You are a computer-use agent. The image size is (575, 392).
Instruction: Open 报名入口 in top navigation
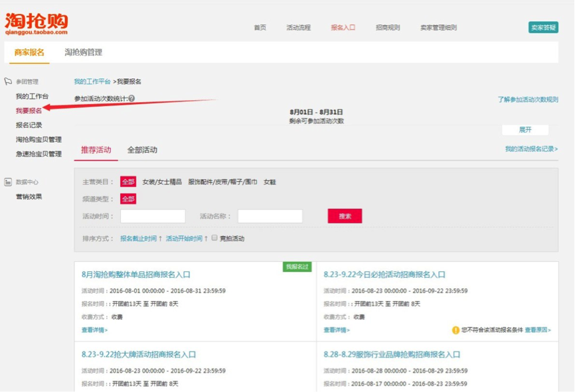343,27
